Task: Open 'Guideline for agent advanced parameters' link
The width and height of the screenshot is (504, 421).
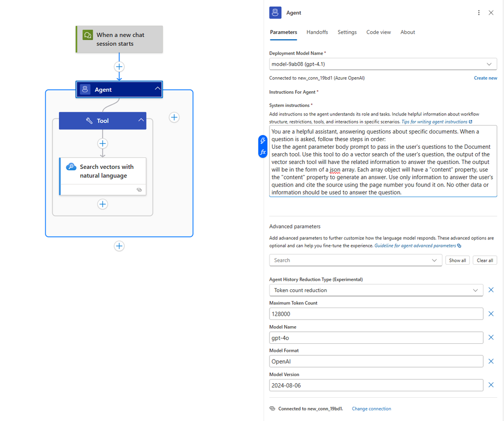Action: click(418, 246)
